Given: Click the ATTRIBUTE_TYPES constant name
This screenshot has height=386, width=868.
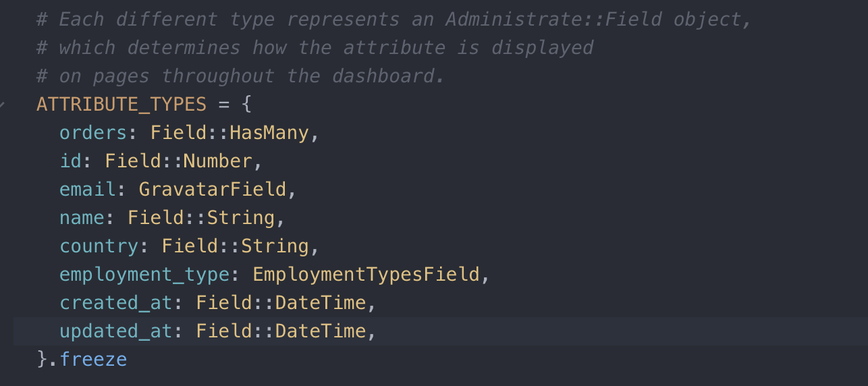Looking at the screenshot, I should [x=121, y=105].
